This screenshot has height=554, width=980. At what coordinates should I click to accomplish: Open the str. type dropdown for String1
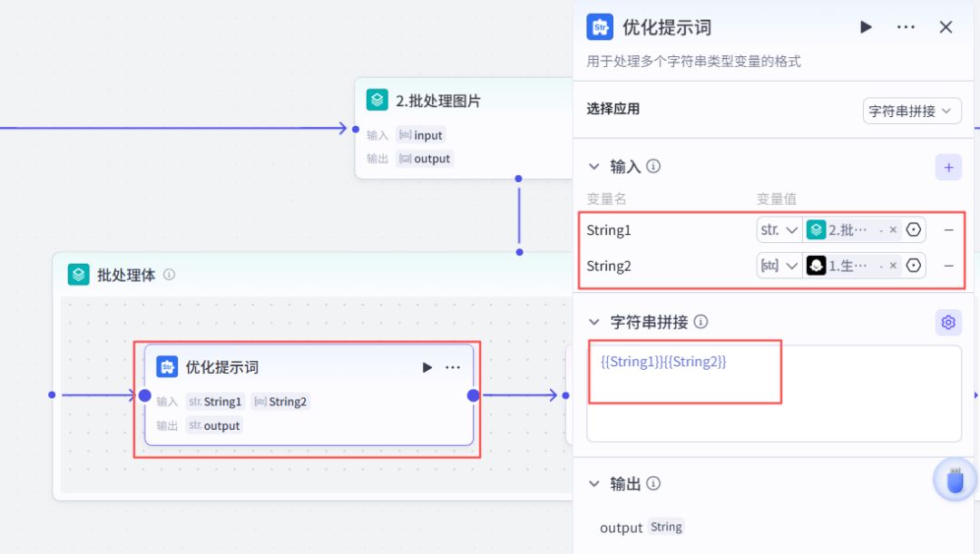[779, 229]
